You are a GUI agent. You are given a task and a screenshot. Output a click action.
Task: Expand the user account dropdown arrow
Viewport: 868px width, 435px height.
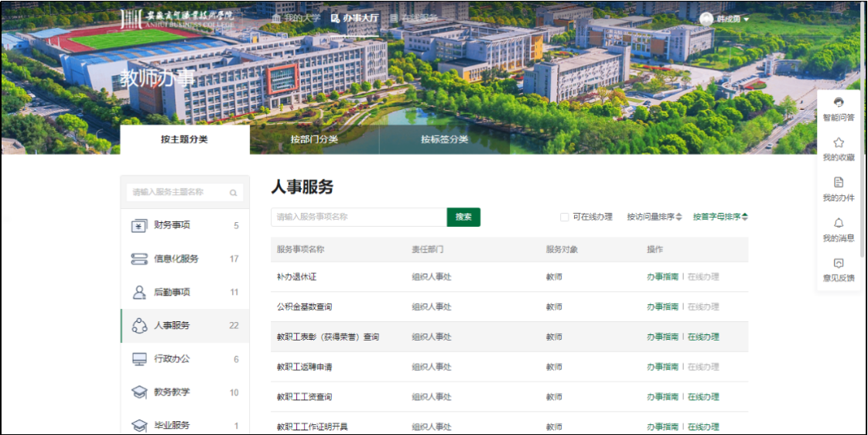click(x=747, y=19)
